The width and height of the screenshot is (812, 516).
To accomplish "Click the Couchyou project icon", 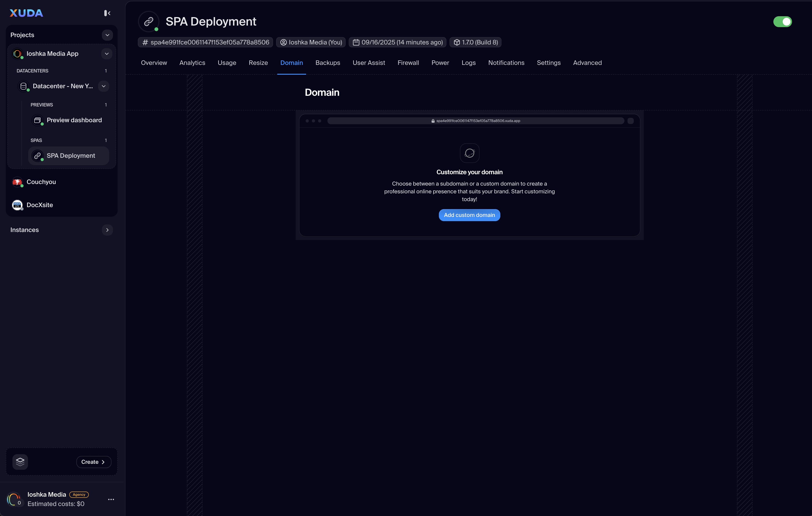I will (17, 182).
